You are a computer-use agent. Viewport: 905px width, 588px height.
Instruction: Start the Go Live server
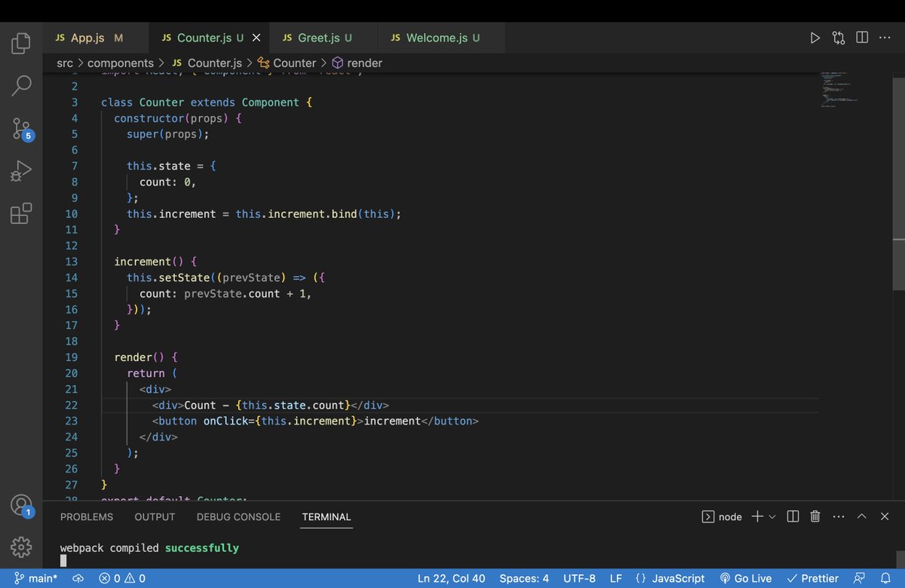click(x=746, y=578)
